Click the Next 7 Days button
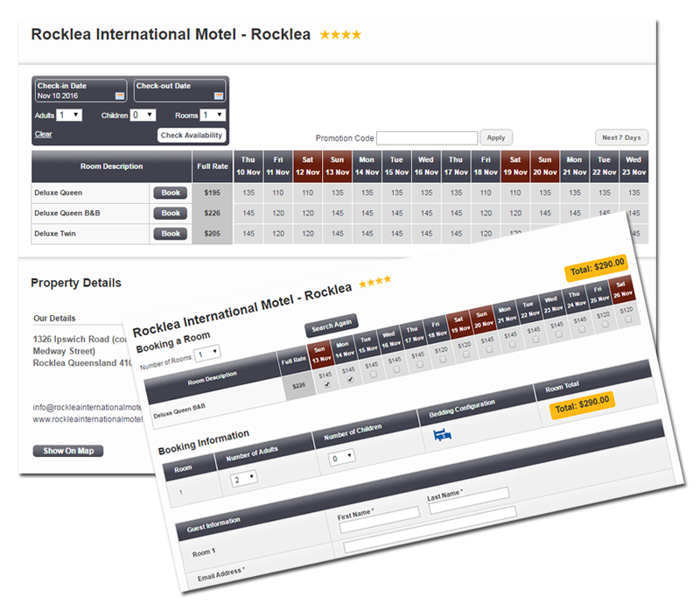The image size is (700, 604). coord(621,137)
